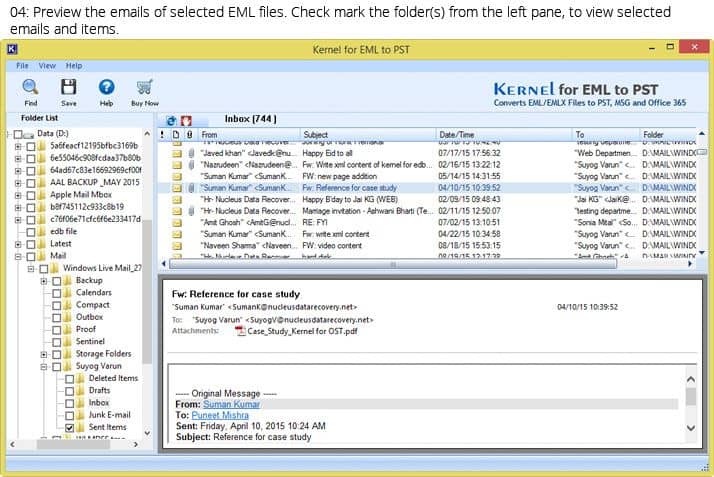This screenshot has width=714, height=477.
Task: Select the Drafts folder in tree
Action: click(x=99, y=391)
